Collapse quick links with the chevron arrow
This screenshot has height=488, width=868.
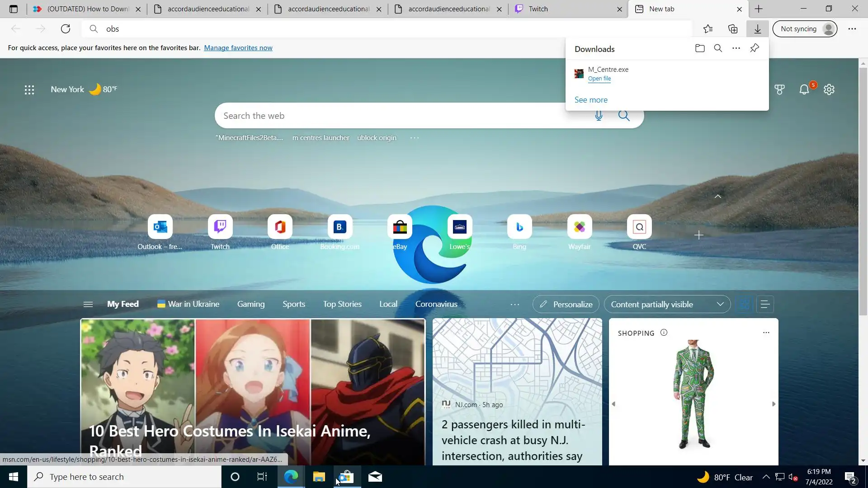[x=718, y=196]
